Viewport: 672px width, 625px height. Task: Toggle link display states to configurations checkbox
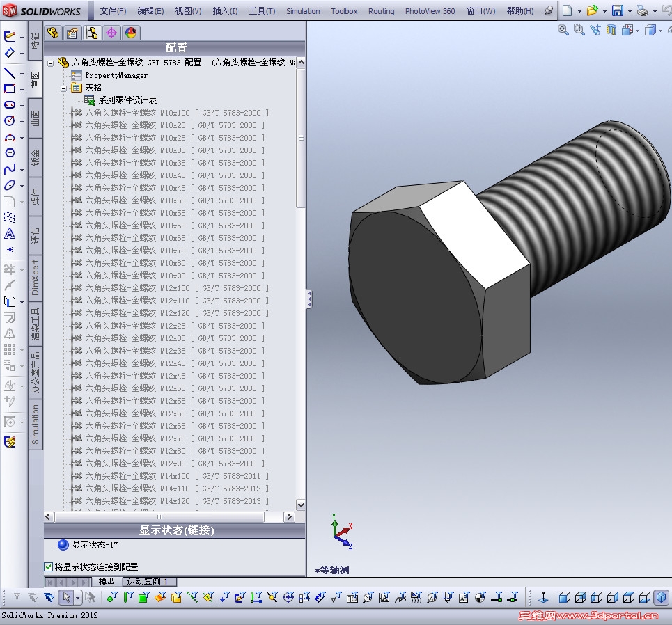point(49,567)
